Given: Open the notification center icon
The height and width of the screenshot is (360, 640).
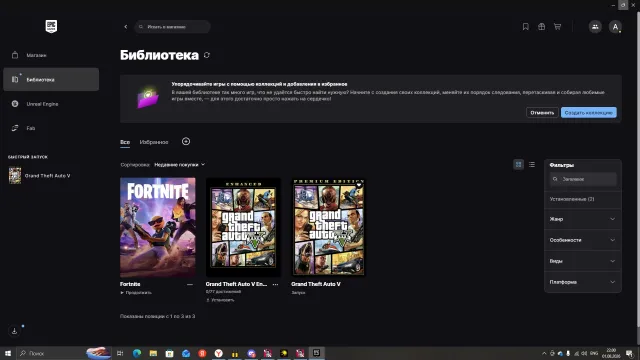Looking at the screenshot, I should point(629,353).
